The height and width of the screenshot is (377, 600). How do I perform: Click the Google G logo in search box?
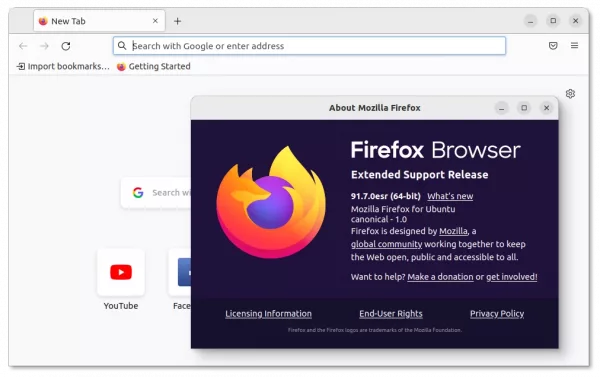click(x=138, y=193)
